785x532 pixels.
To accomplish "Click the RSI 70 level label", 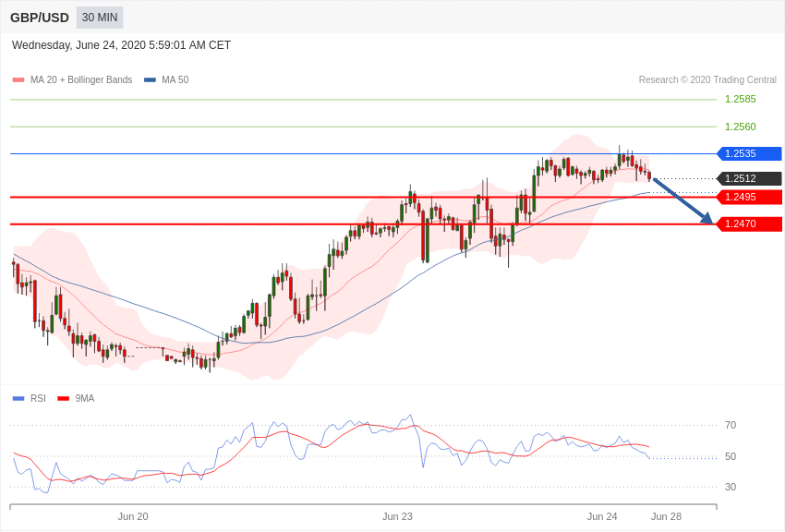I will pos(731,426).
